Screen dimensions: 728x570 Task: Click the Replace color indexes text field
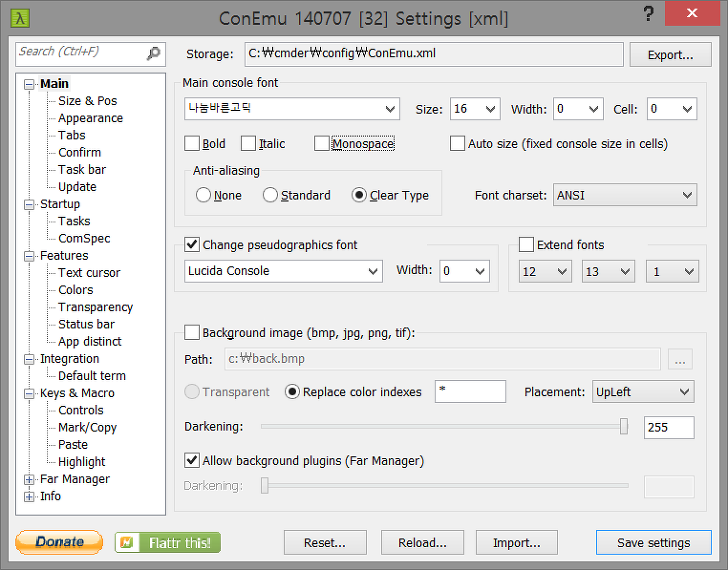pos(470,392)
